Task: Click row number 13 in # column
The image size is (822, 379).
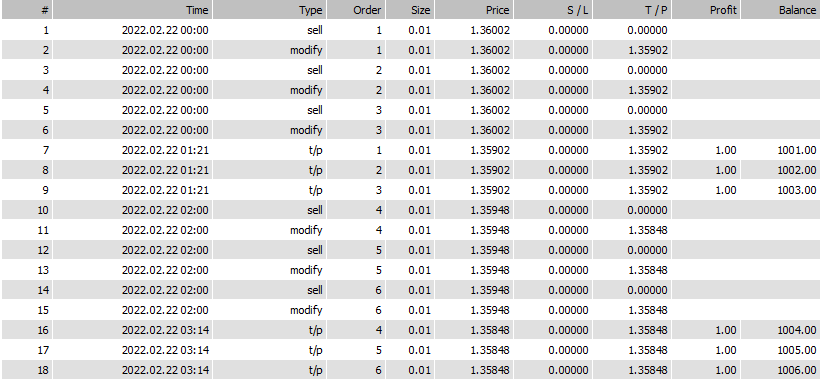Action: pos(43,270)
